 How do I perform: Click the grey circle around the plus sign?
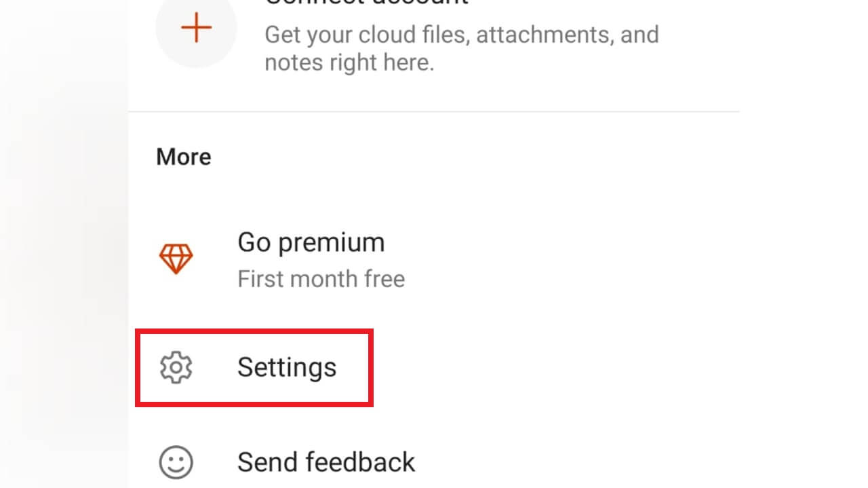click(196, 28)
